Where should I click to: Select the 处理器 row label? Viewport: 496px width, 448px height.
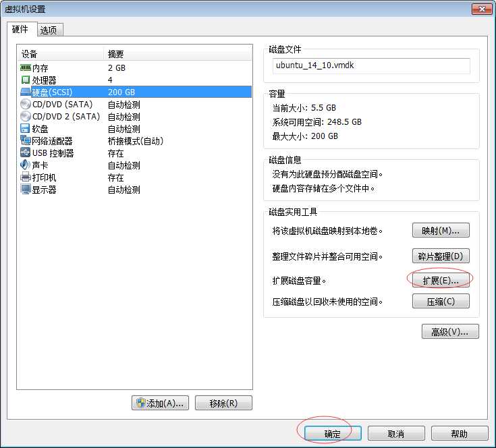click(44, 80)
